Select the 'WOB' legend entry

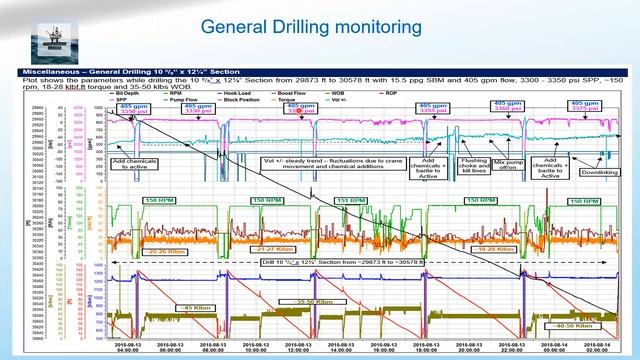click(x=335, y=93)
